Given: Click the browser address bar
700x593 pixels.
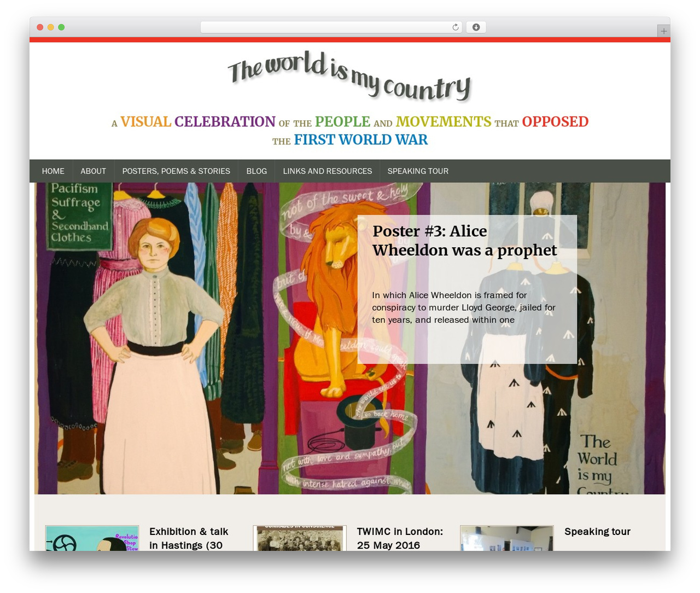Looking at the screenshot, I should [331, 27].
